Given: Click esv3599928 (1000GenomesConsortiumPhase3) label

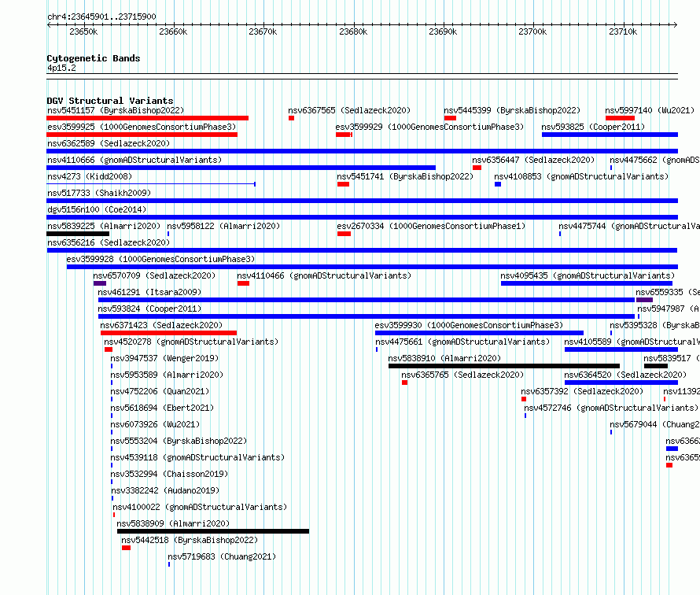Looking at the screenshot, I should click(160, 259).
